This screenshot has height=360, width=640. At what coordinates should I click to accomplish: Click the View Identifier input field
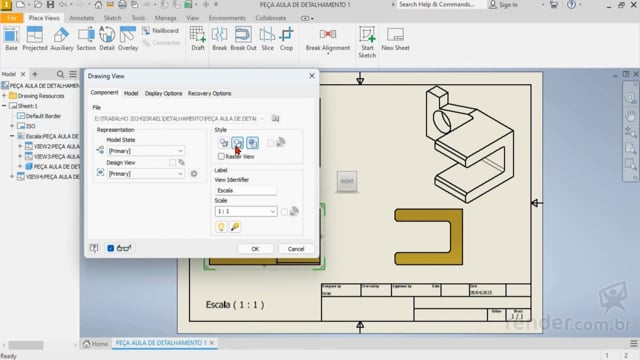click(x=246, y=190)
